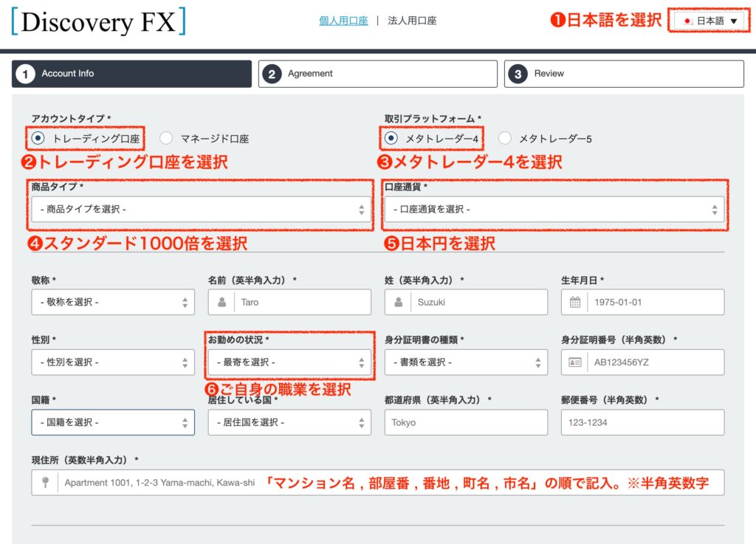Open the お勤めの状況 employment dropdown

[289, 362]
